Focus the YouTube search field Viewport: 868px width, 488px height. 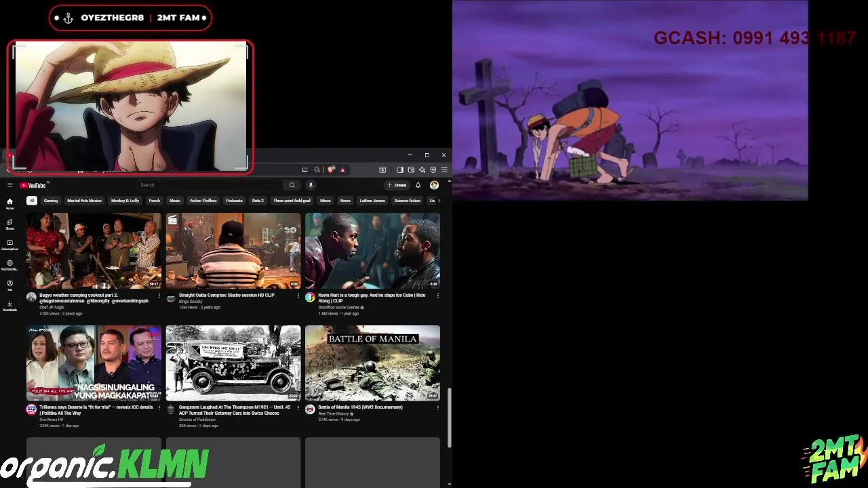[210, 185]
